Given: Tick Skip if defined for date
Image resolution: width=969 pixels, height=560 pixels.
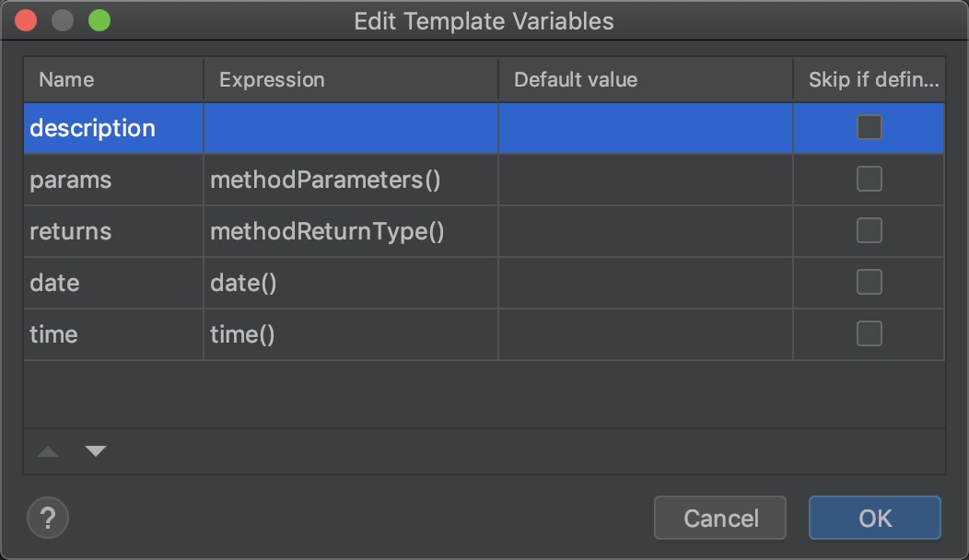Looking at the screenshot, I should click(x=869, y=282).
